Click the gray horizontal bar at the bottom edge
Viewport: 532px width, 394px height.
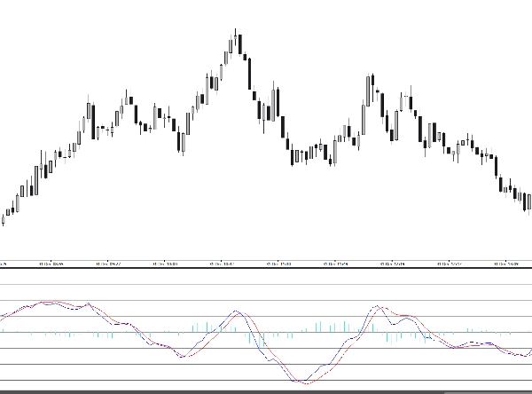[x=266, y=390]
